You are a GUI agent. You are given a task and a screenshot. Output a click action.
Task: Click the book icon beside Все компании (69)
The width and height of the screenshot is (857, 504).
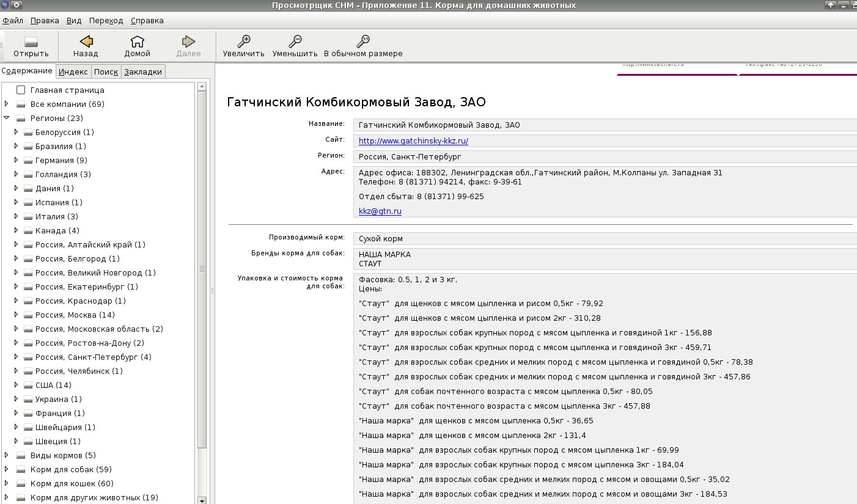click(21, 104)
